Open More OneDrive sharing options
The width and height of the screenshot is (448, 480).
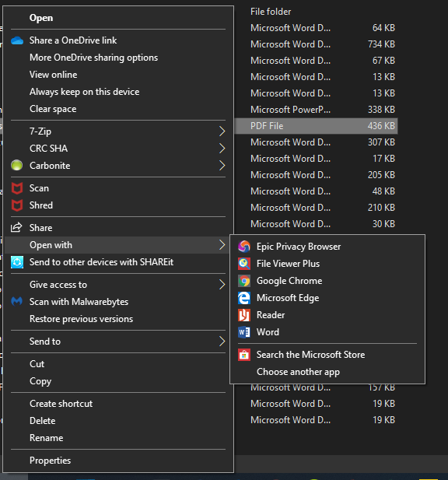[118, 58]
